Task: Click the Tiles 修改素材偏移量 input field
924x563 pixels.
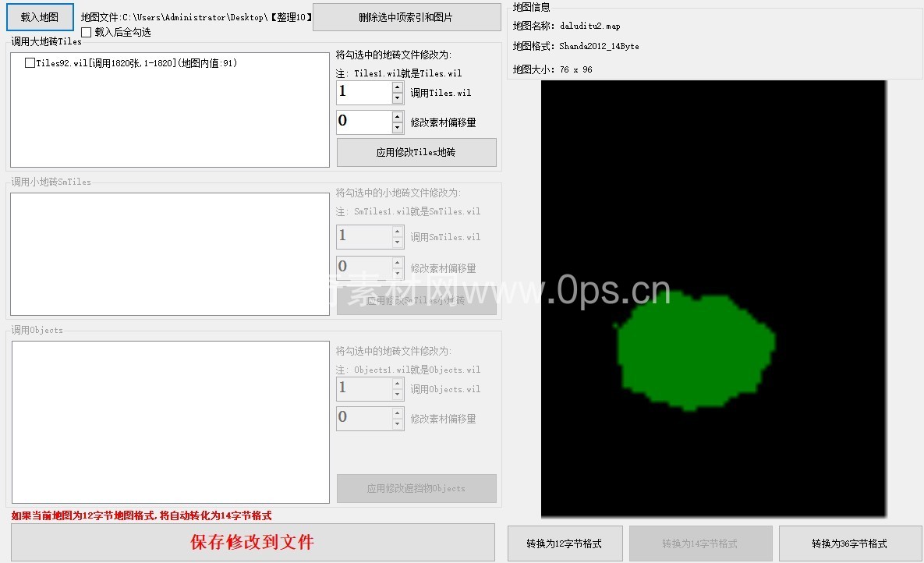Action: point(363,122)
